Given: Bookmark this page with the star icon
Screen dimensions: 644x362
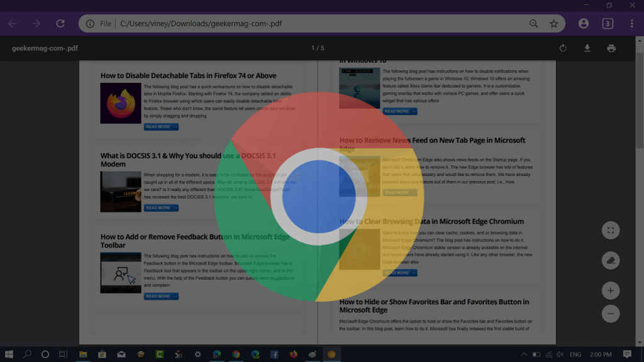Looking at the screenshot, I should [554, 24].
